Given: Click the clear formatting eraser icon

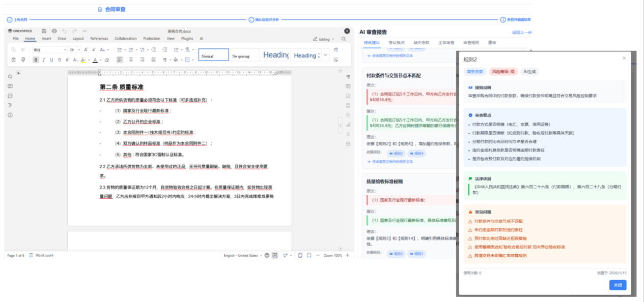Looking at the screenshot, I should [x=107, y=59].
